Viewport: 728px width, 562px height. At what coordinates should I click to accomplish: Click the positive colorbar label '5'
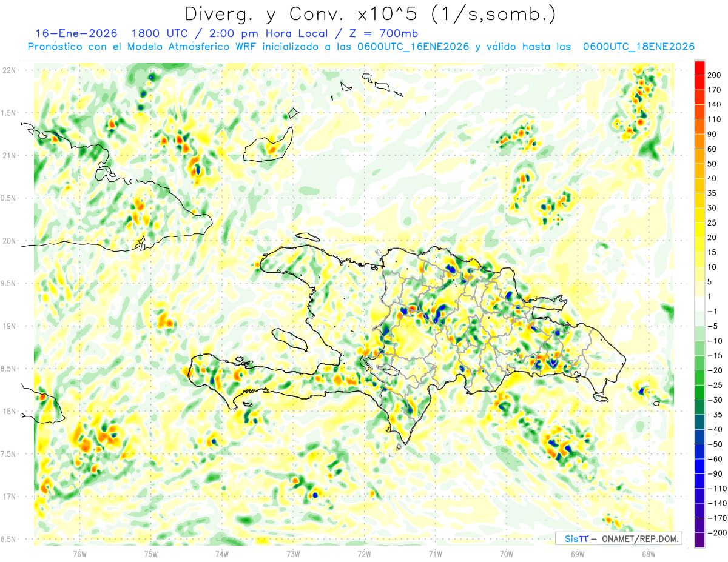click(x=710, y=282)
